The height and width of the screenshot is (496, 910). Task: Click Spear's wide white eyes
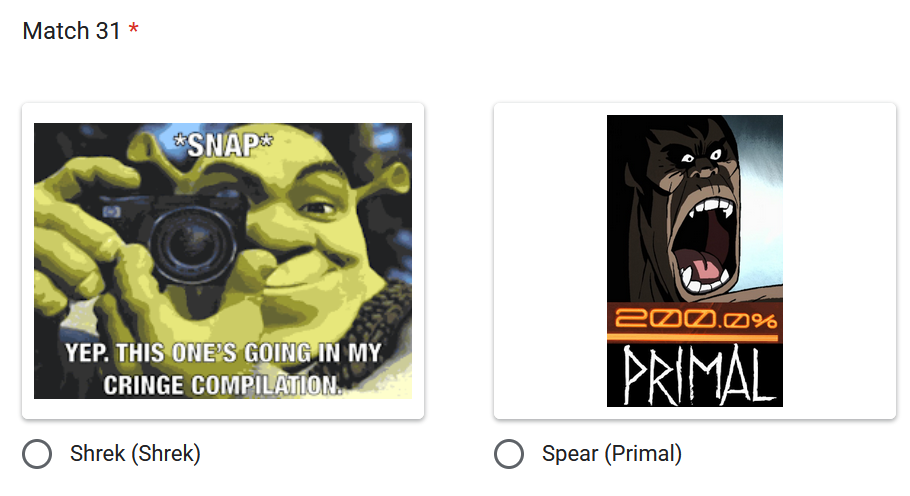[702, 157]
